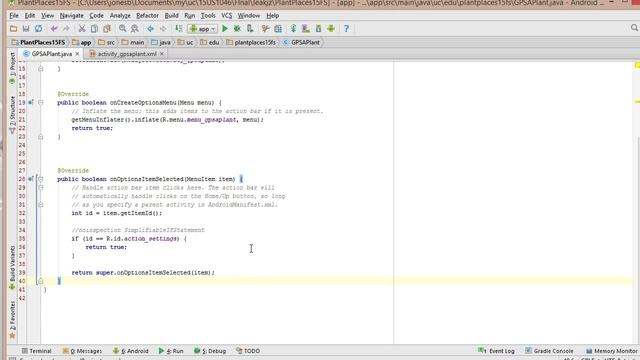Click the Search Everywhere magnifier icon
This screenshot has height=360, width=640.
pyautogui.click(x=634, y=28)
